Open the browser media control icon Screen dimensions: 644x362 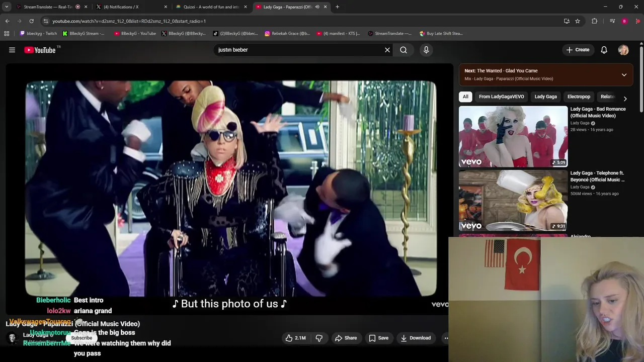(612, 21)
